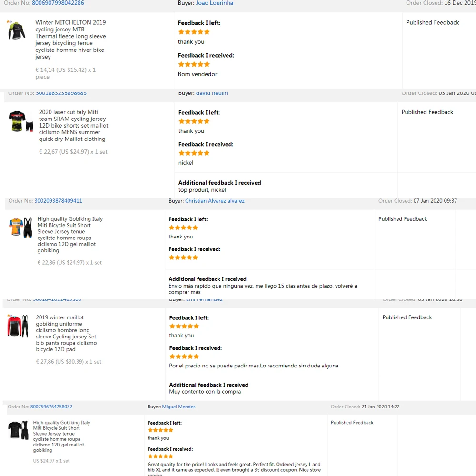The width and height of the screenshot is (476, 476).
Task: Click the product thumbnail in Christian Alvarez's order
Action: tap(20, 228)
